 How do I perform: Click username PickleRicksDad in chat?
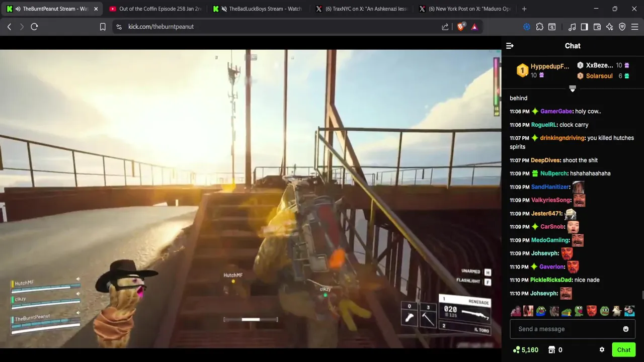[551, 280]
